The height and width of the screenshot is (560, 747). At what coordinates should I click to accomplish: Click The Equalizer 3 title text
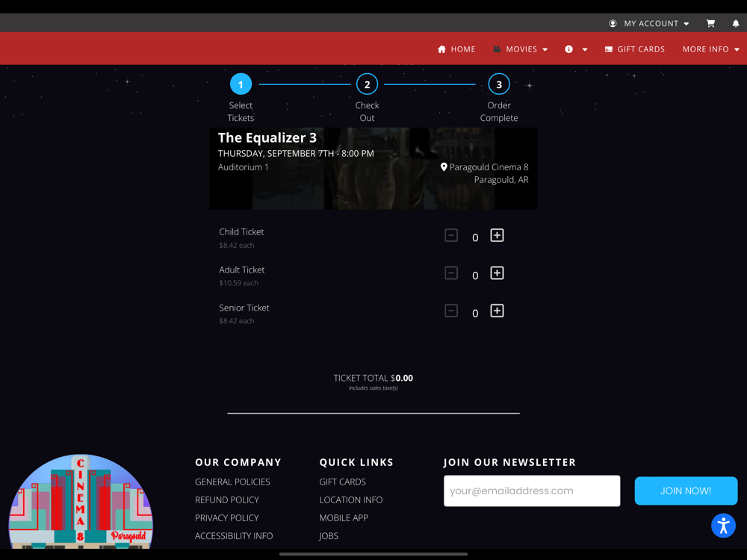(x=267, y=137)
